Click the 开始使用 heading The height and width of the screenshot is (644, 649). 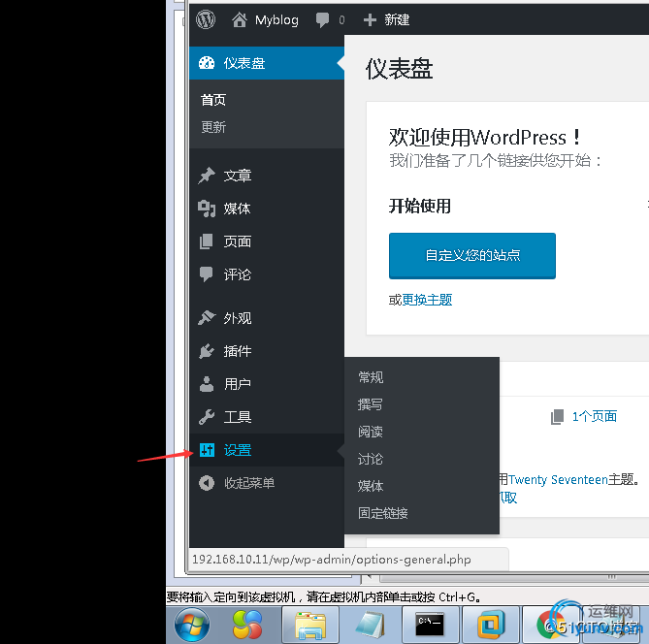coord(420,206)
